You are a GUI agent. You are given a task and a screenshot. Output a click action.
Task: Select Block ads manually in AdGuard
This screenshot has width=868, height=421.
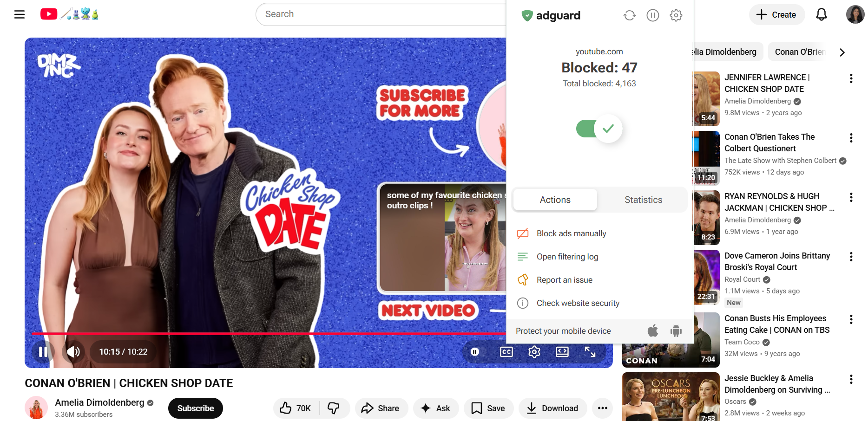click(571, 233)
